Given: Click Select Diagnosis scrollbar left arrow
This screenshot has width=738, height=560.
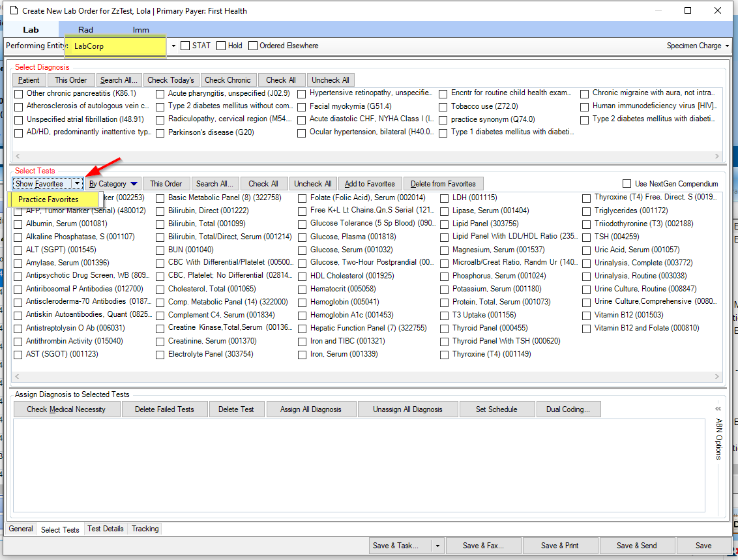Looking at the screenshot, I should pos(18,156).
